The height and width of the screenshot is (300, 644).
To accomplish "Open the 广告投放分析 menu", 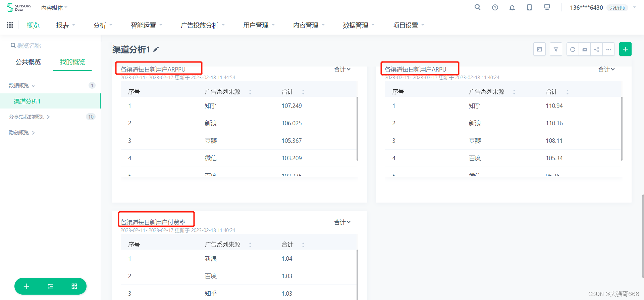I will [203, 25].
